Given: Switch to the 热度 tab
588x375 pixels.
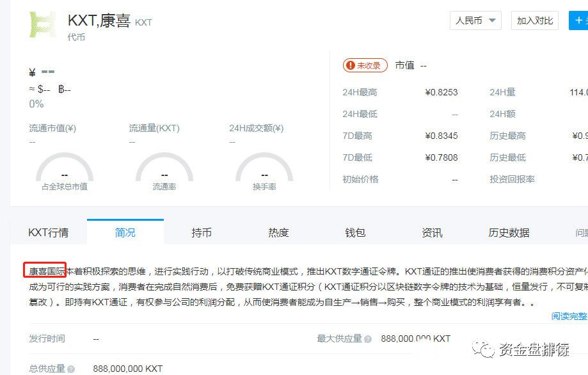Looking at the screenshot, I should (x=278, y=232).
